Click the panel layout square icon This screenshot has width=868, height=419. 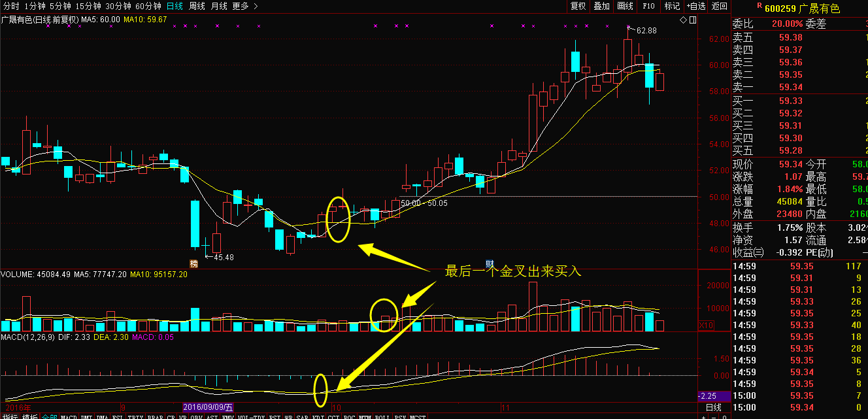693,20
